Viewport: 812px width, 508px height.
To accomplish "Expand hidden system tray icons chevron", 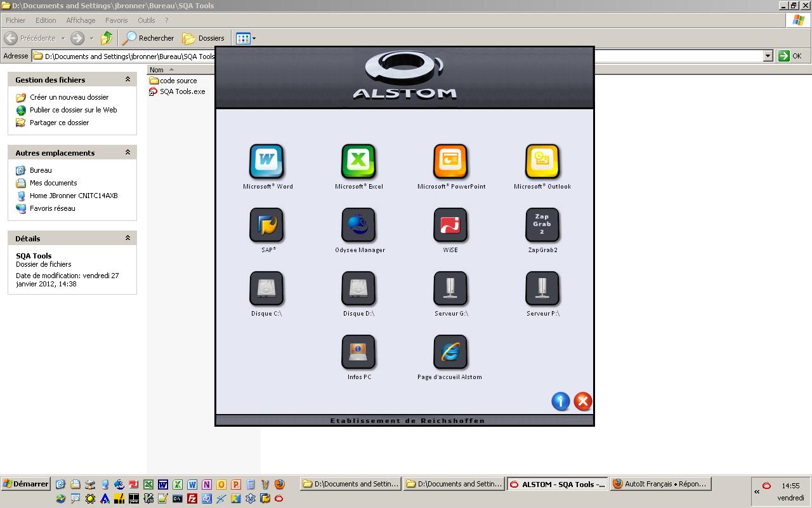I will click(757, 491).
